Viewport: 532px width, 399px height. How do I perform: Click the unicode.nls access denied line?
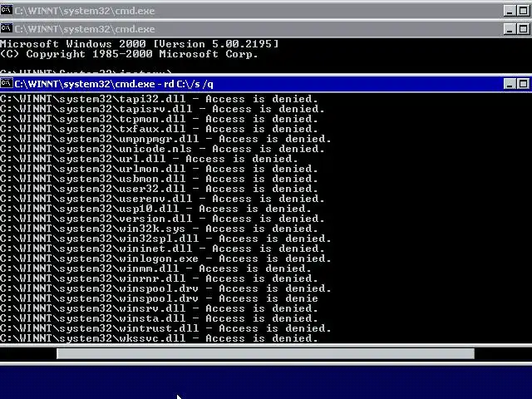(163, 149)
